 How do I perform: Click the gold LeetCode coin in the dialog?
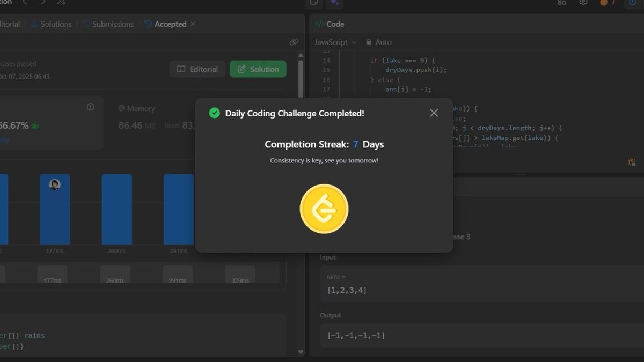click(324, 209)
